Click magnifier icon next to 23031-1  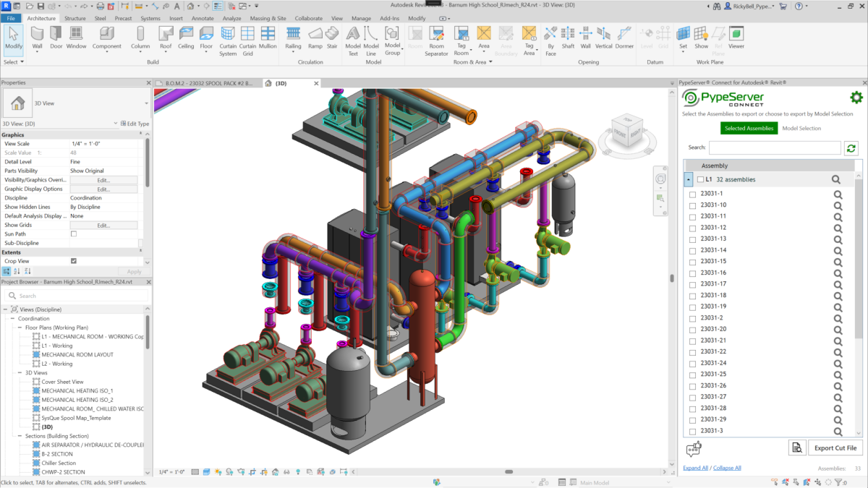click(838, 194)
